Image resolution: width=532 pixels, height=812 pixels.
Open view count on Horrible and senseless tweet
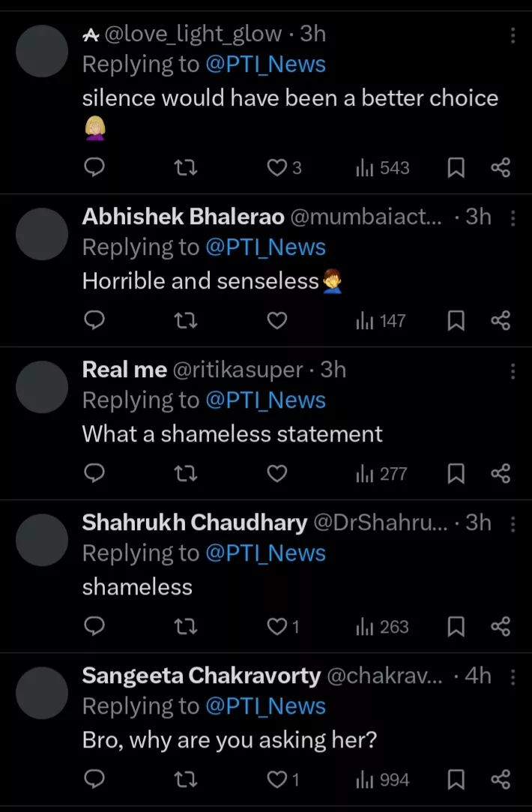pos(381,321)
